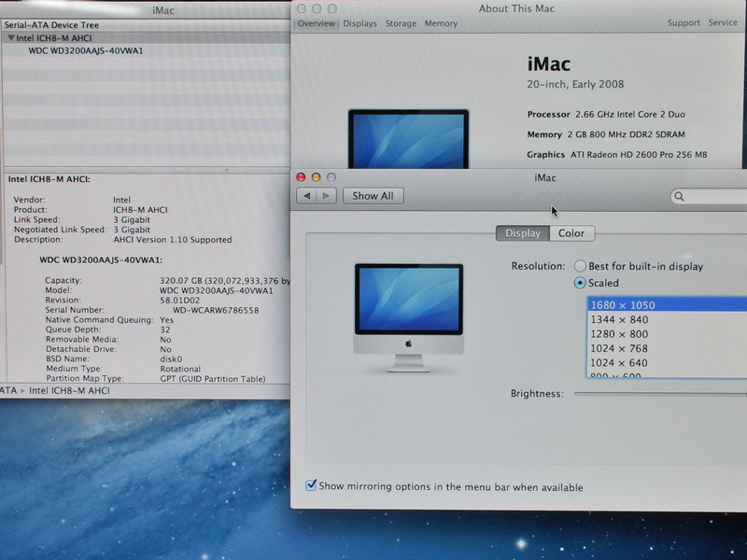Switch to the Display tab

[523, 233]
